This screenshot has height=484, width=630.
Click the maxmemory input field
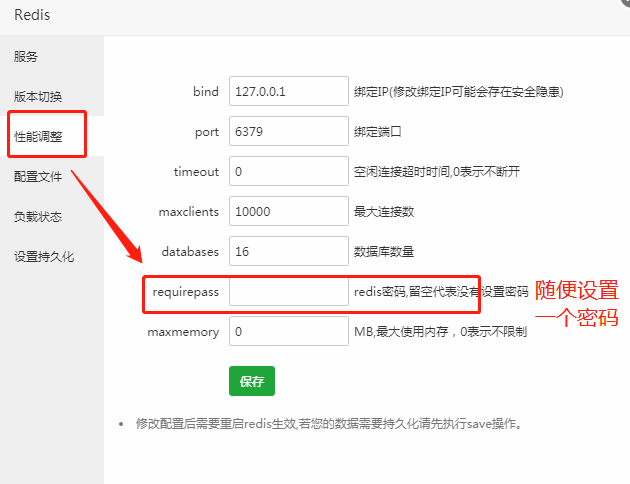point(288,331)
